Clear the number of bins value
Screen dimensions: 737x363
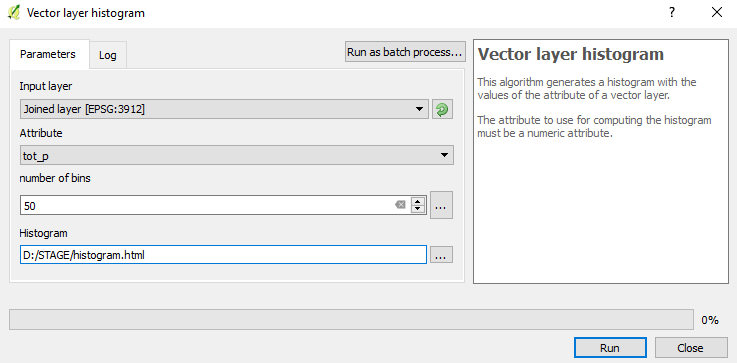point(400,205)
